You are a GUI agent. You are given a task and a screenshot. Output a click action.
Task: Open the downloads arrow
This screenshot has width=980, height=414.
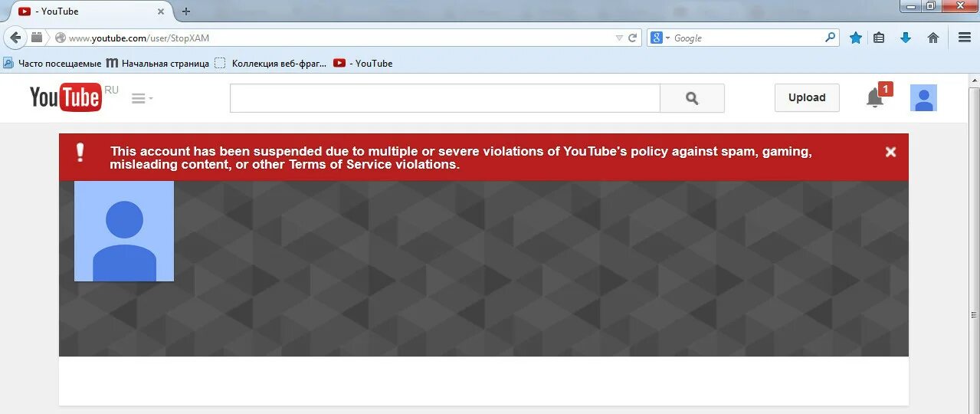point(906,38)
